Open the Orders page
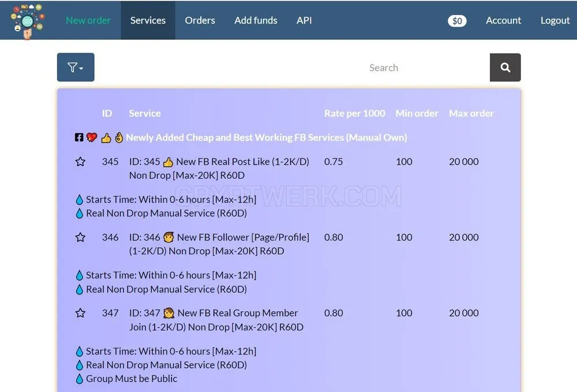Viewport: 577px width, 392px height. click(200, 20)
